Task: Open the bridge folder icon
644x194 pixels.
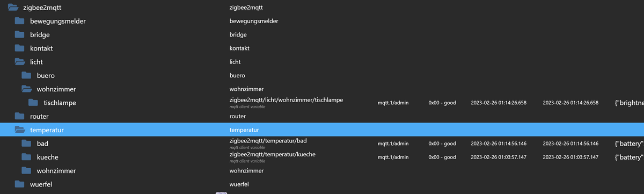Action: (20, 34)
